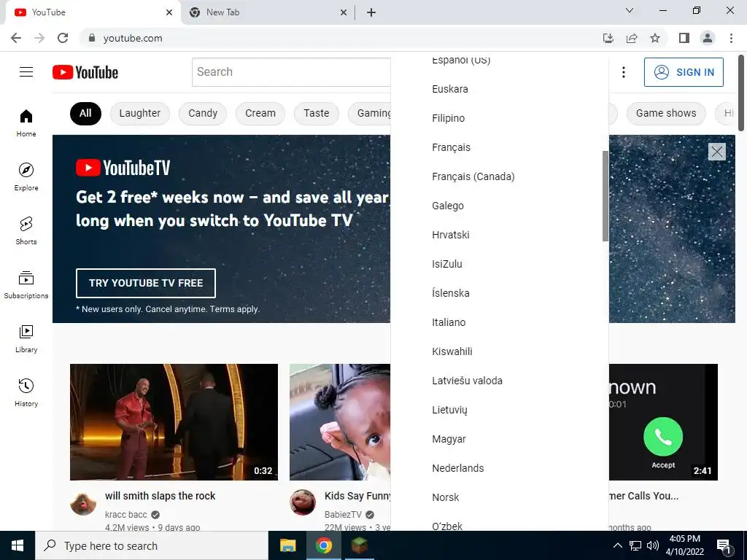The image size is (747, 560).
Task: Click the page vertical scrollbar thumb
Action: pos(741,93)
